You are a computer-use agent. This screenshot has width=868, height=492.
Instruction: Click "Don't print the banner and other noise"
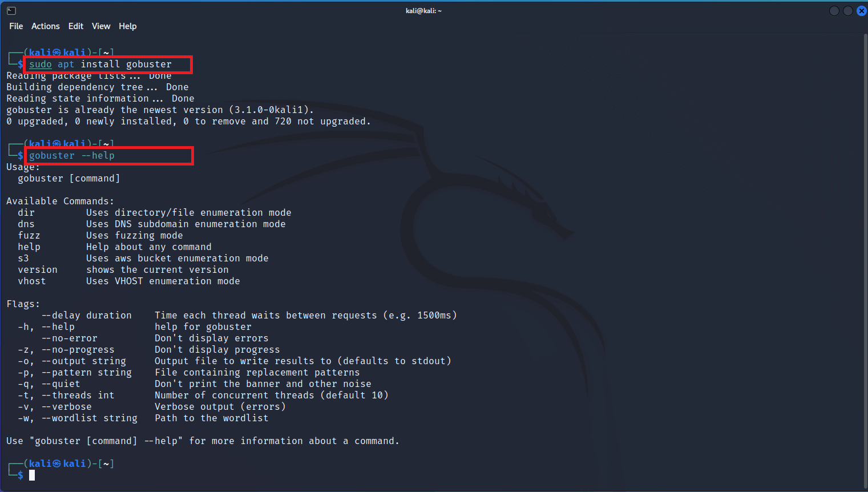pos(263,384)
